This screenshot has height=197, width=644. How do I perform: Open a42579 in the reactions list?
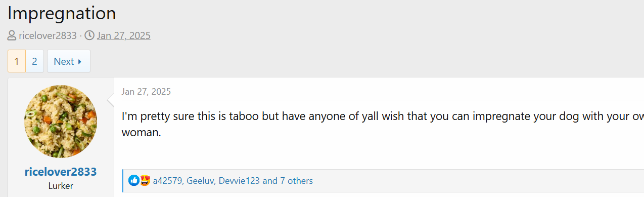point(168,181)
